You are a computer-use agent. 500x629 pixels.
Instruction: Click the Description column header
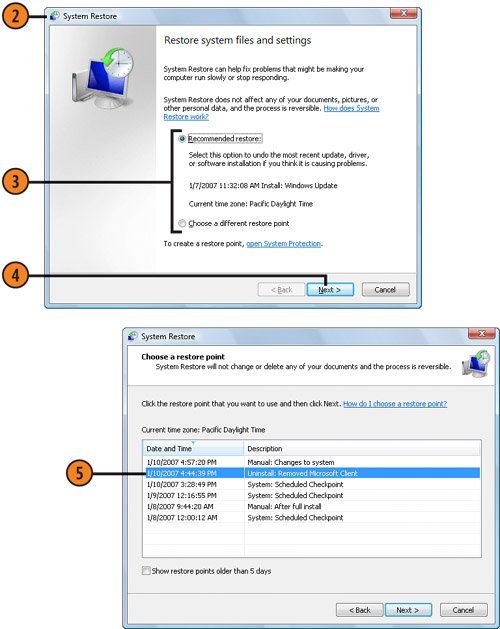pos(362,448)
